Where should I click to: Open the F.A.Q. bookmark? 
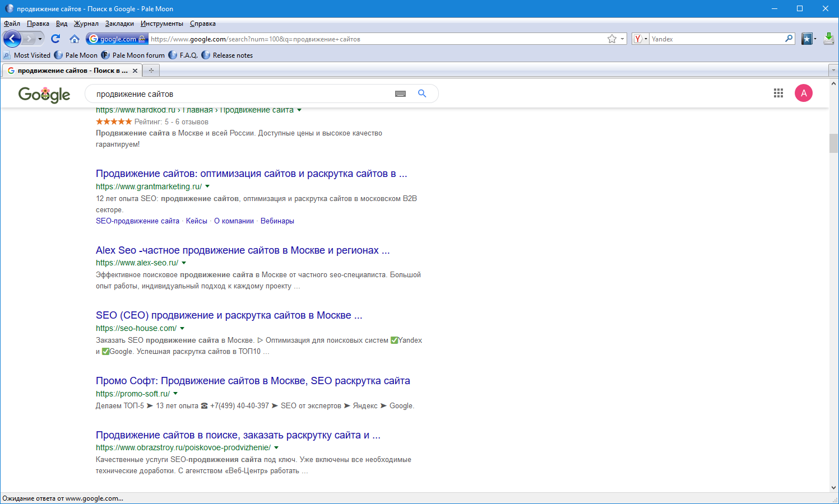[x=183, y=55]
